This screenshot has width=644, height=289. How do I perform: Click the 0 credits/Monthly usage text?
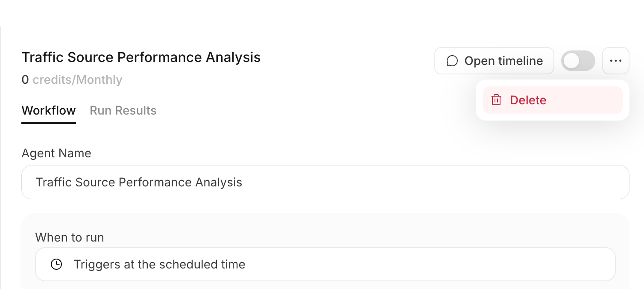[72, 80]
